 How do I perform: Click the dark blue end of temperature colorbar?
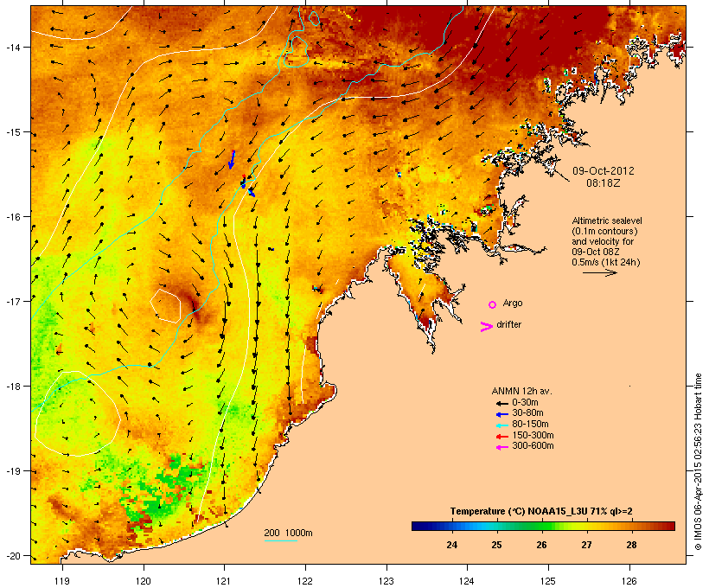416,526
